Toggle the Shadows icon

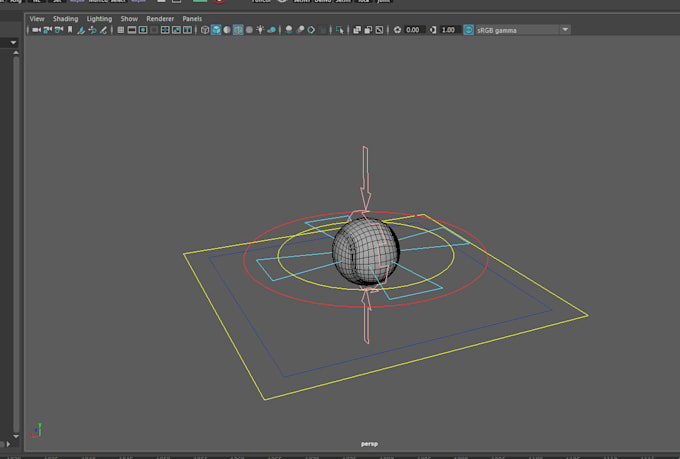(272, 30)
